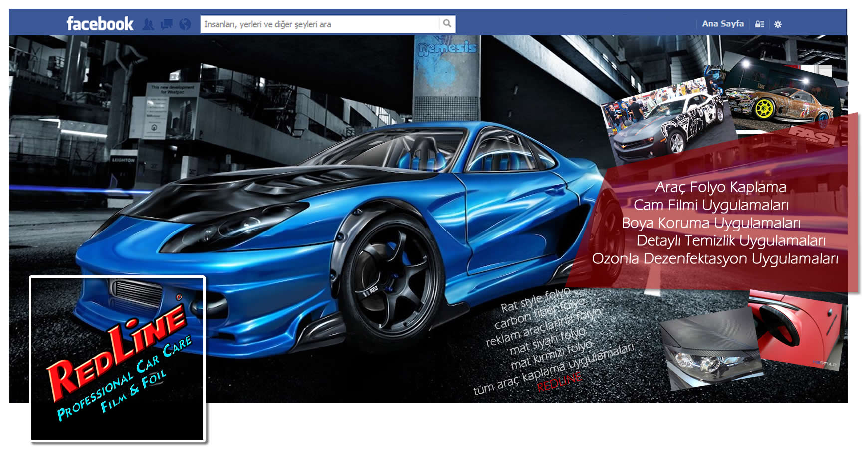Screen dimensions: 868x463
Task: Open the messages icon
Action: pos(167,24)
